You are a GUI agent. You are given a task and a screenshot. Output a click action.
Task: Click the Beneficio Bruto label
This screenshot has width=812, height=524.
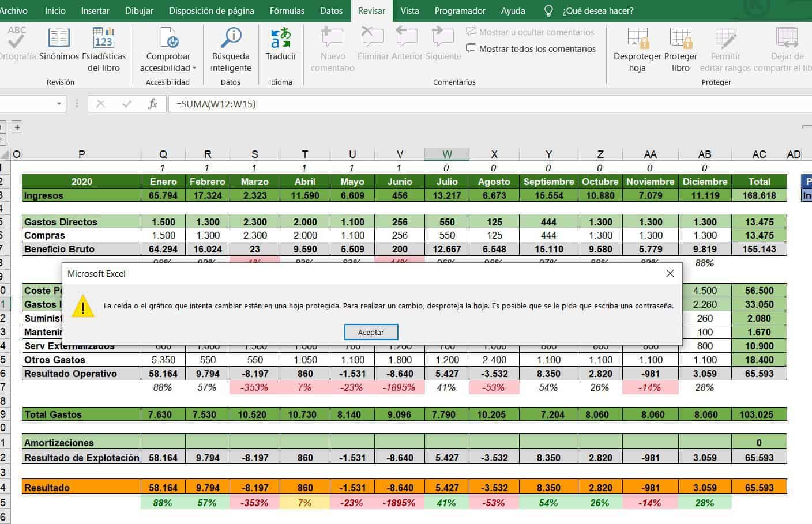(x=81, y=249)
